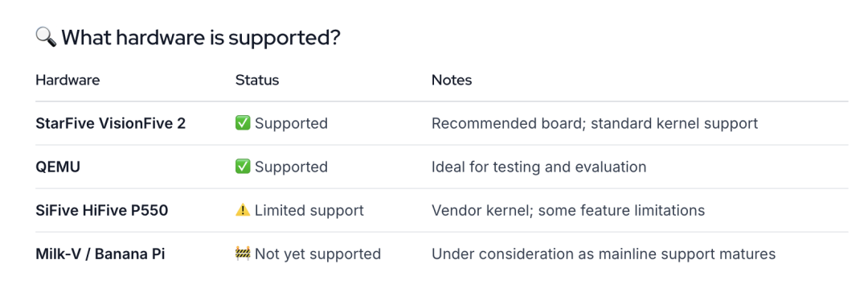Click the yellow warning icon for SiFive HiFive P550
The image size is (868, 293).
click(x=243, y=210)
